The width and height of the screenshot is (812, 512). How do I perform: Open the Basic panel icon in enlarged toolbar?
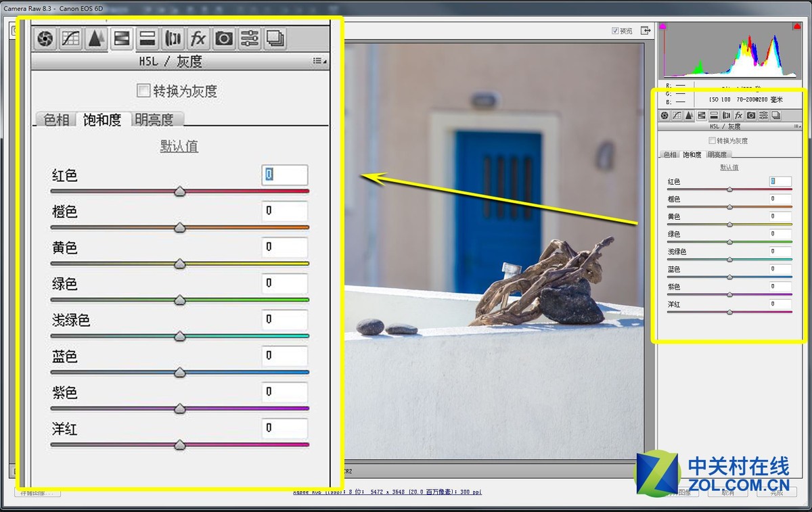pos(45,39)
